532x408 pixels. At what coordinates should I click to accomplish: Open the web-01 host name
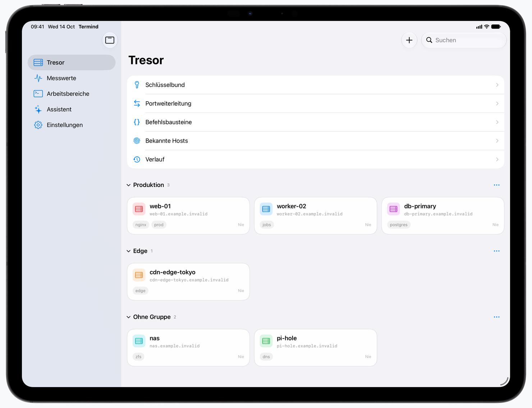pyautogui.click(x=160, y=206)
